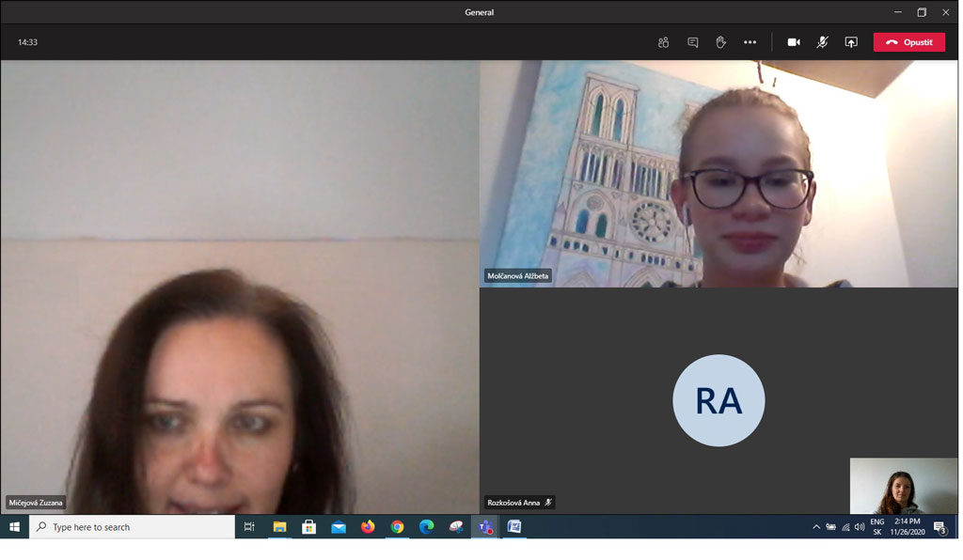Raise your hand in the meeting
963x560 pixels.
721,42
